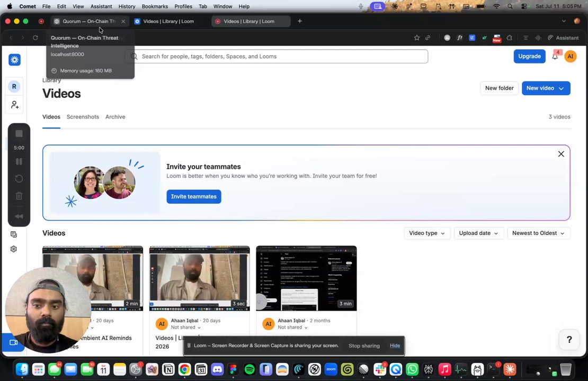This screenshot has height=381, width=588.
Task: Click the voice waveform icon in toolbar
Action: [538, 38]
